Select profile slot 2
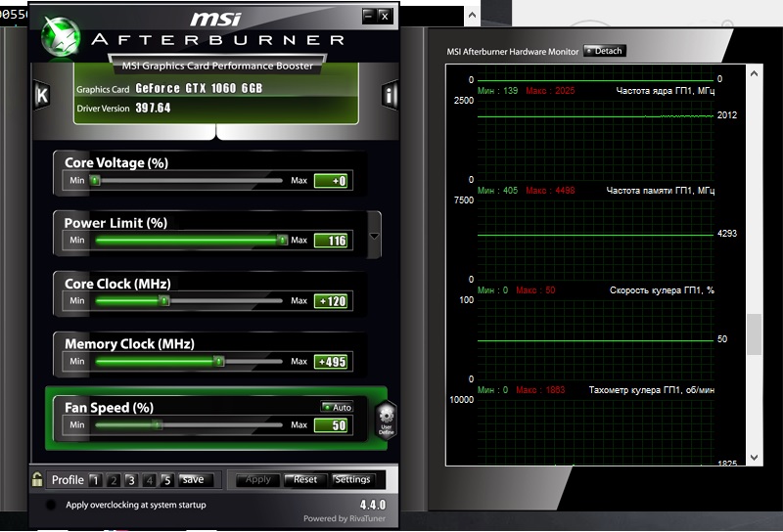This screenshot has width=783, height=532. coord(114,480)
